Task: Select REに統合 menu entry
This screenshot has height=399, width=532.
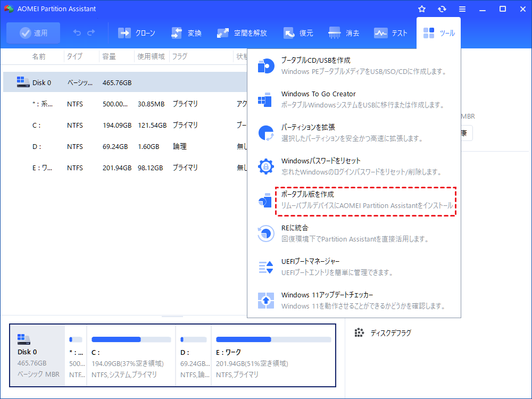Action: pos(354,234)
